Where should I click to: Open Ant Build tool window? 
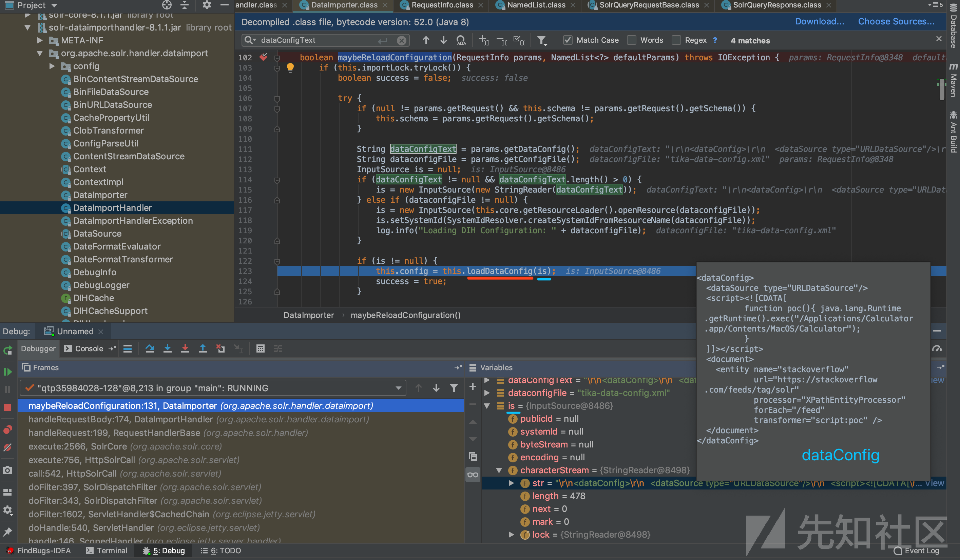(953, 132)
